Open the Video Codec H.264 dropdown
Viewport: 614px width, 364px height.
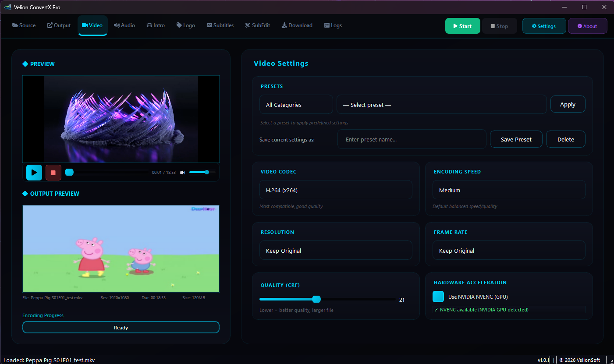[336, 190]
